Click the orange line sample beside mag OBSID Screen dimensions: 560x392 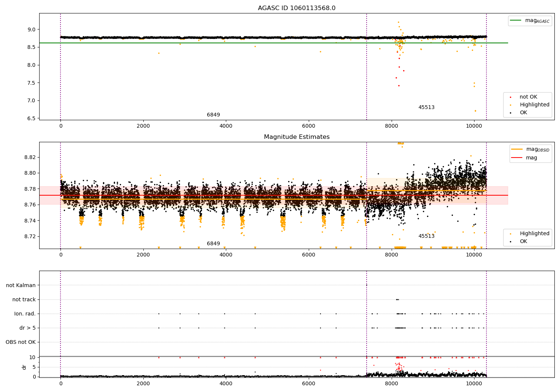pos(517,149)
